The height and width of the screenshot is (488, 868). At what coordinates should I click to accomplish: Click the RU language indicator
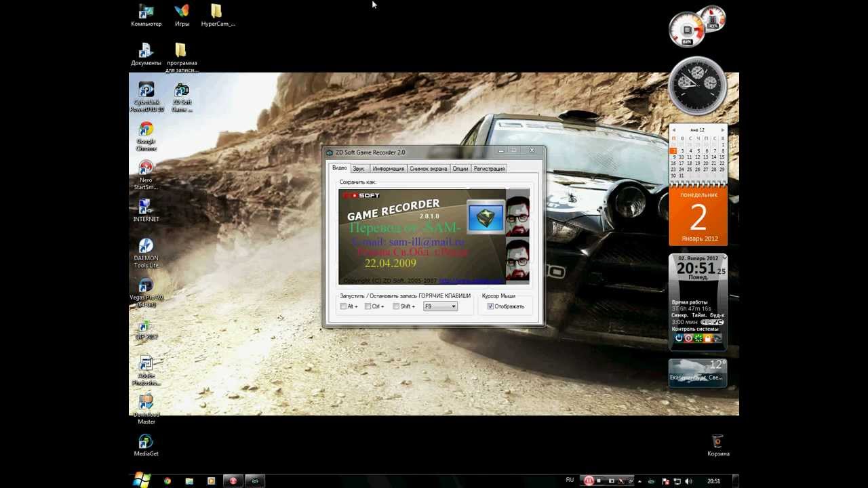[570, 481]
